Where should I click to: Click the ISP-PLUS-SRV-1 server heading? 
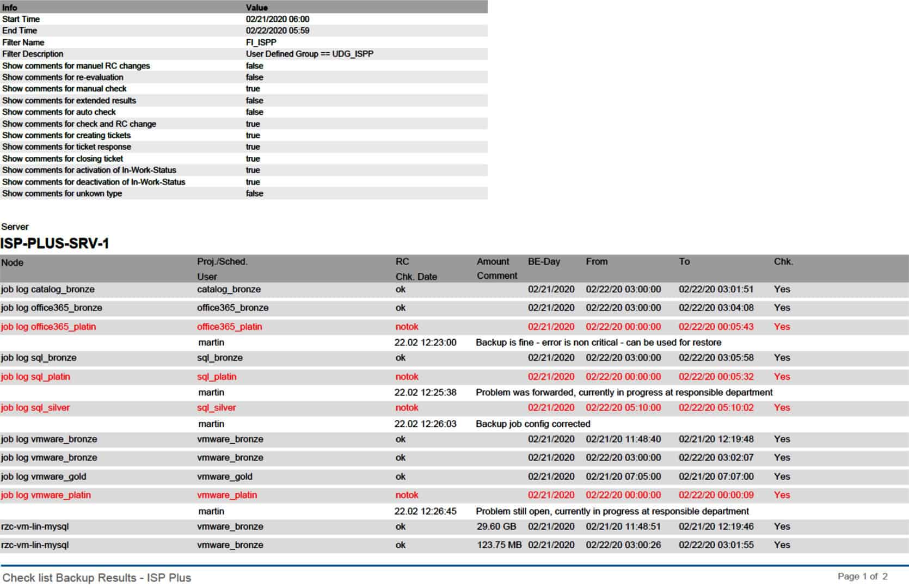(55, 243)
